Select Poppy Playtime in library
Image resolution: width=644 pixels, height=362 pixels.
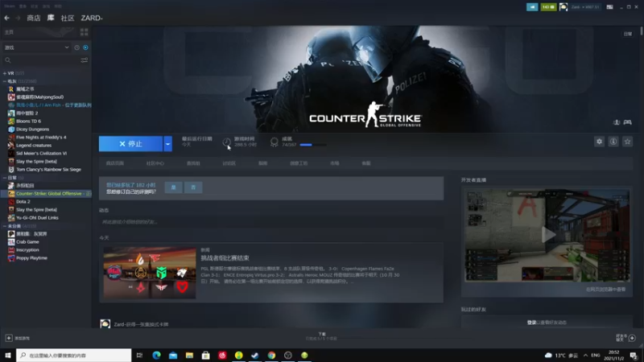[31, 258]
